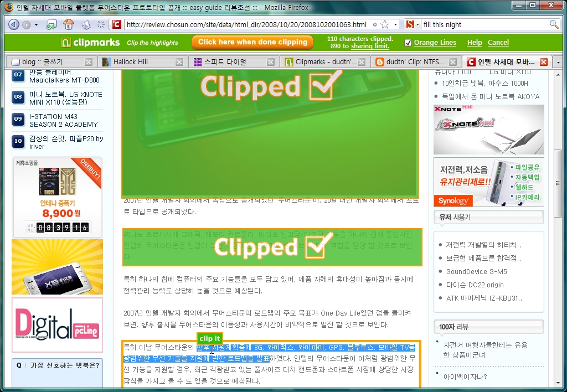Open '보급형 제품으론 합격점..' user review
Screen dimensions: 567x392
click(x=483, y=259)
